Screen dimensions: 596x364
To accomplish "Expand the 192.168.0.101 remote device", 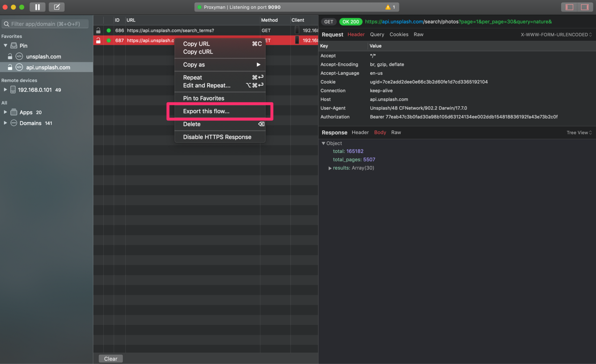I will (x=5, y=89).
